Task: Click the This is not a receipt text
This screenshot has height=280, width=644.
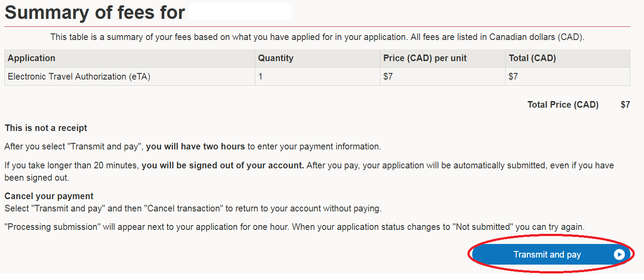Action: click(x=46, y=128)
